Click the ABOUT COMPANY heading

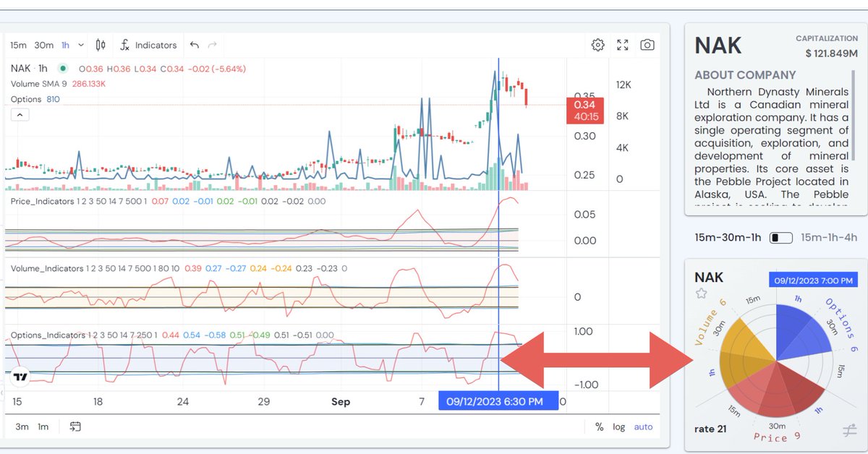(745, 75)
